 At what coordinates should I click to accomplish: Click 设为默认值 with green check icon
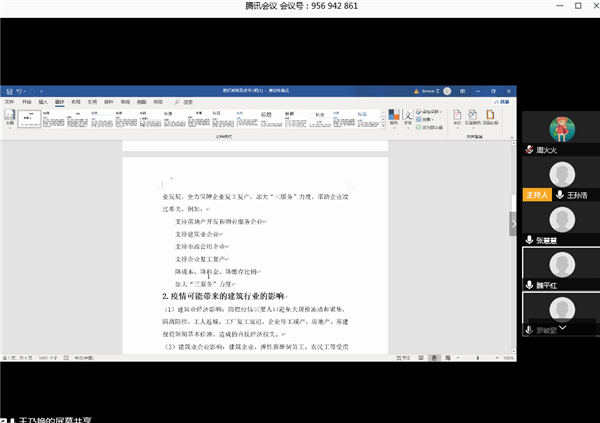(x=429, y=127)
